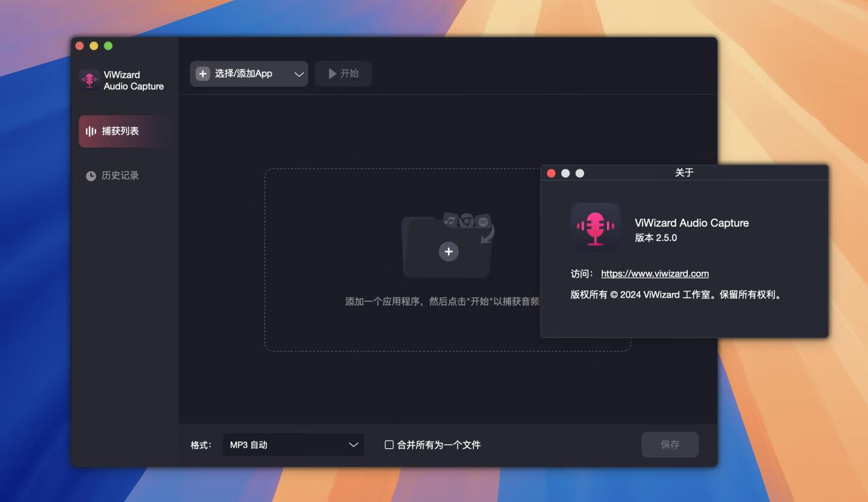Enable 合并所有为一个文件 checkbox

click(389, 445)
